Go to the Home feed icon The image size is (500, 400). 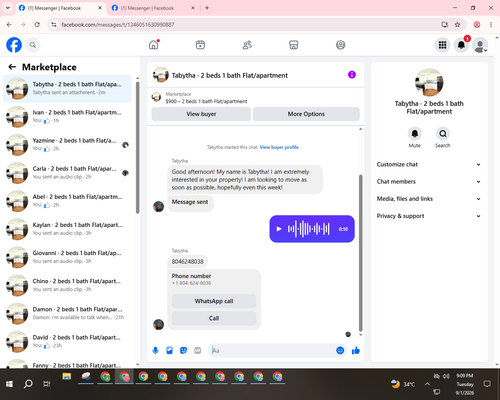click(154, 45)
